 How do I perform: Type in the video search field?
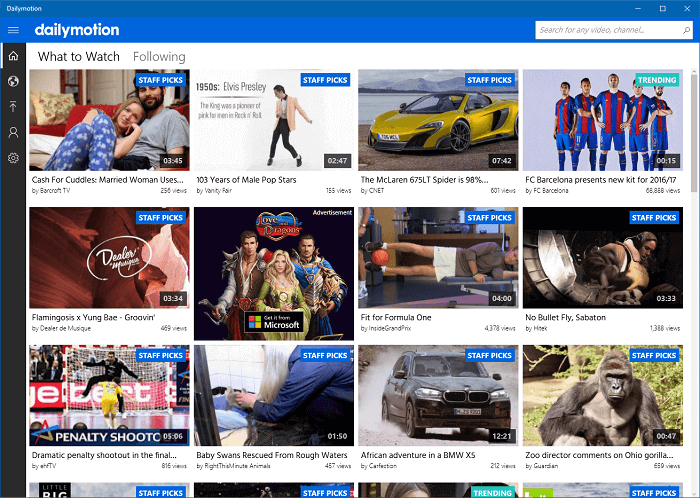click(x=605, y=30)
